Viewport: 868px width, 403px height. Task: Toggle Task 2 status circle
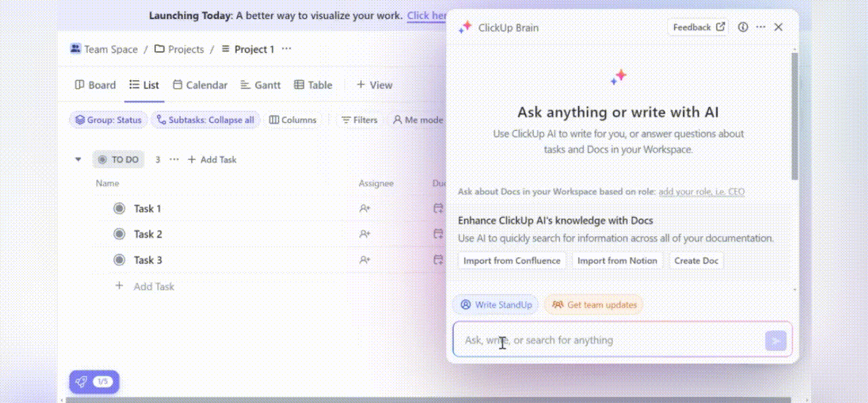[x=119, y=235]
